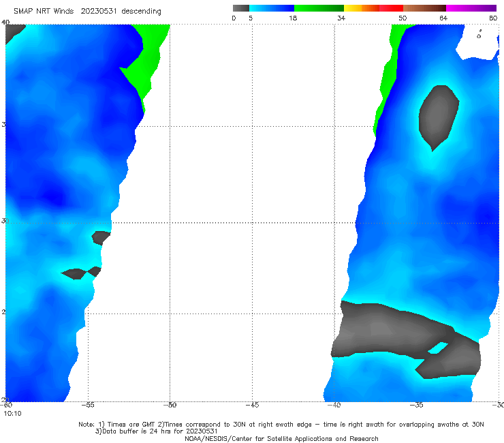The image size is (504, 443).
Task: Click the longitude label '-40'
Action: tap(334, 405)
